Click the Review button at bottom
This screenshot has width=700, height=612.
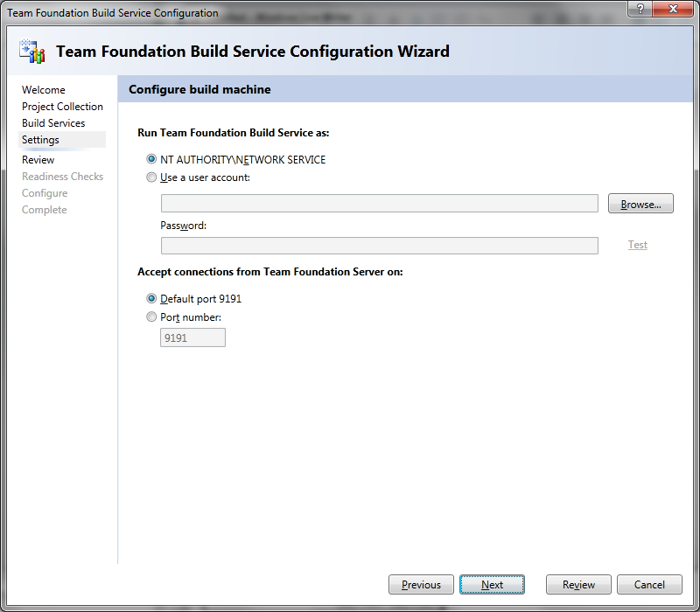click(x=578, y=584)
